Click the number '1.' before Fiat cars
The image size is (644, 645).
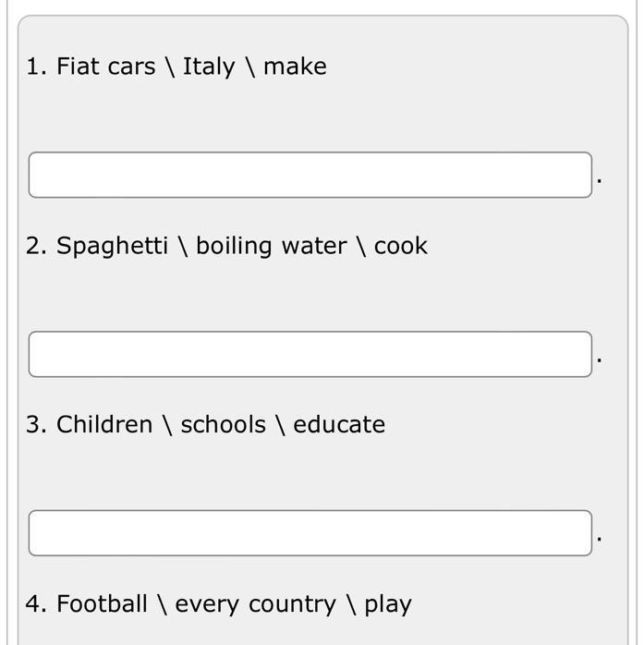[x=36, y=67]
